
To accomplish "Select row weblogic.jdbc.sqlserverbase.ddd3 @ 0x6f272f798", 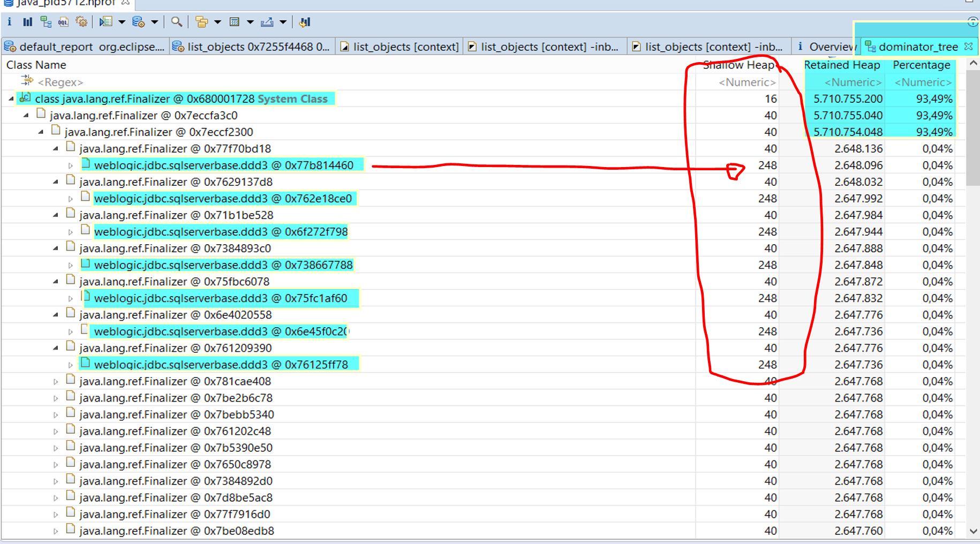I will tap(221, 231).
